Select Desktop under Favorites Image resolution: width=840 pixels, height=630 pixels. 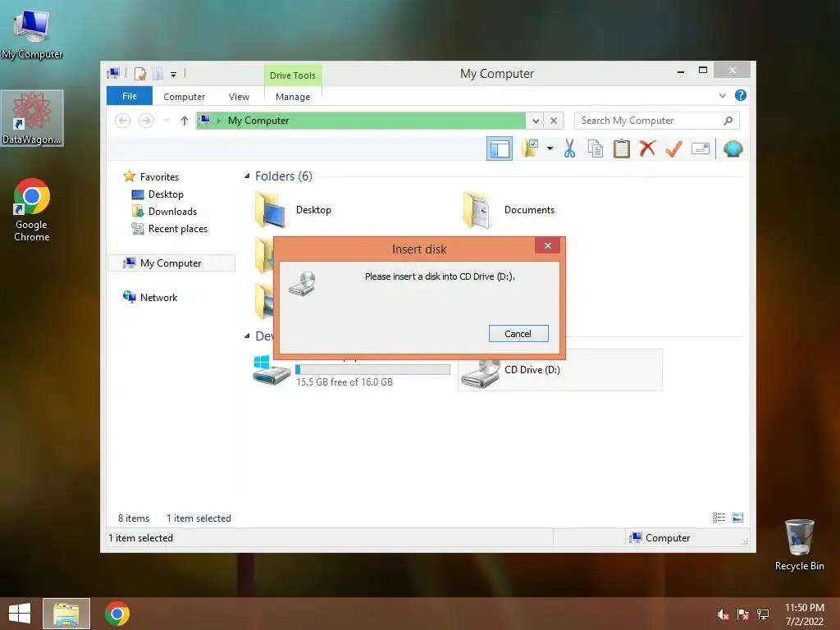[166, 194]
